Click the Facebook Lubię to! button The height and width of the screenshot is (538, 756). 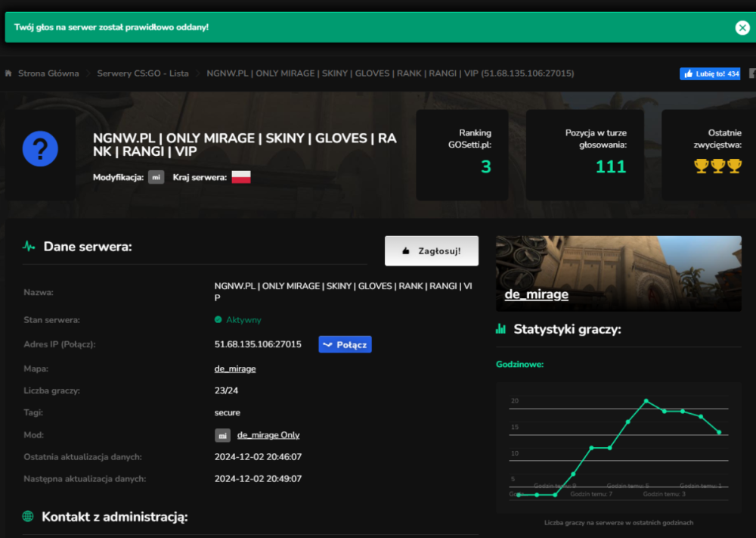(710, 74)
